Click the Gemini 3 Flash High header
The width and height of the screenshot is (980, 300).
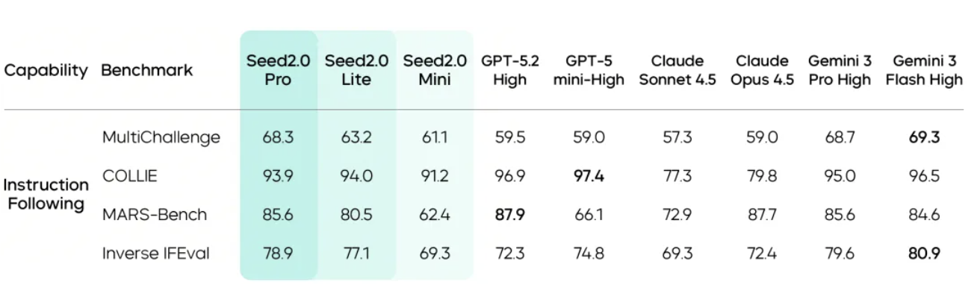[924, 69]
